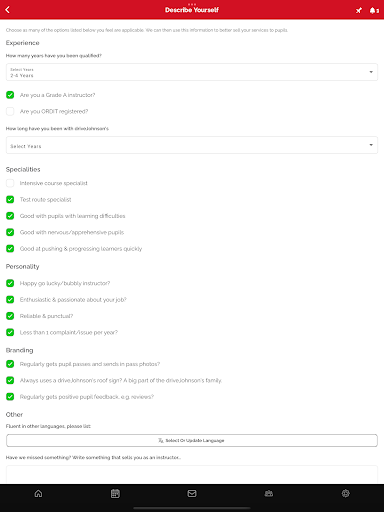Open the pupils group icon in bottom bar
The width and height of the screenshot is (384, 512).
(x=269, y=493)
